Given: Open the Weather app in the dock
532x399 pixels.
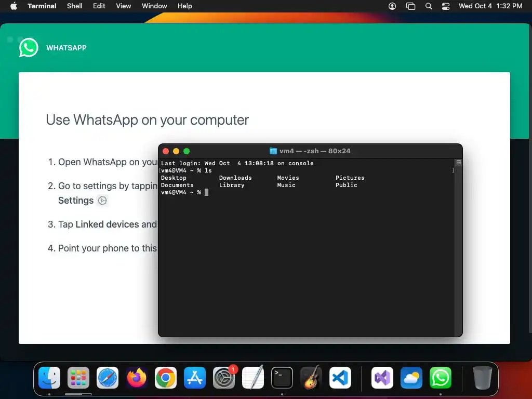Looking at the screenshot, I should click(x=411, y=378).
